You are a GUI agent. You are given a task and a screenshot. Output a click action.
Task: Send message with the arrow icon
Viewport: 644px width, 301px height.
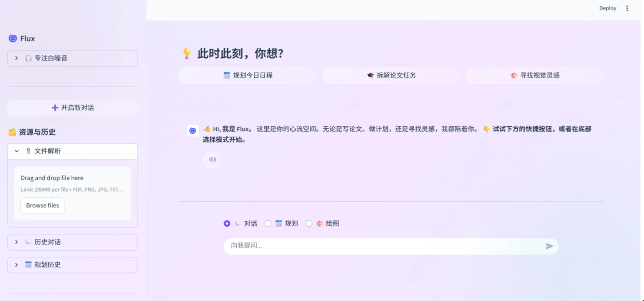[549, 246]
